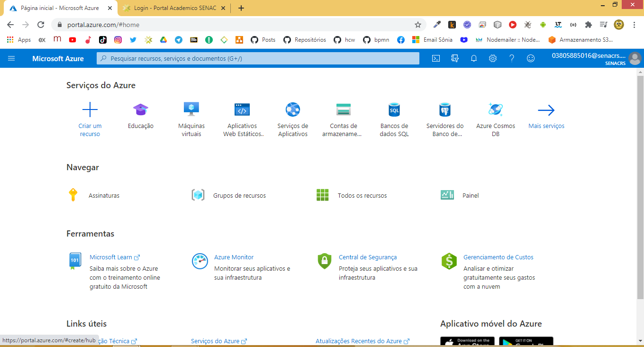Open portal settings gear

click(x=493, y=58)
